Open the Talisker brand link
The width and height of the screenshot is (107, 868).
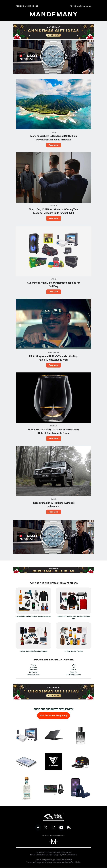33,665
